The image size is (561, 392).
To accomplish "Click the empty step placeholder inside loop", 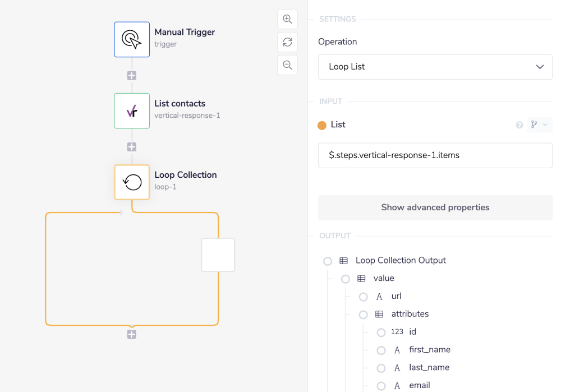I will (218, 255).
